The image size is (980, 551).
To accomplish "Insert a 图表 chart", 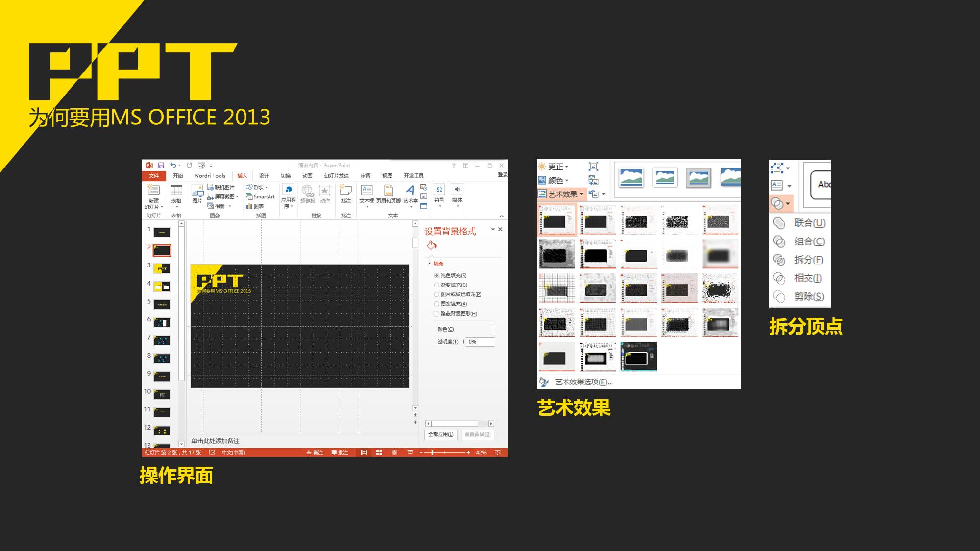I will click(255, 206).
